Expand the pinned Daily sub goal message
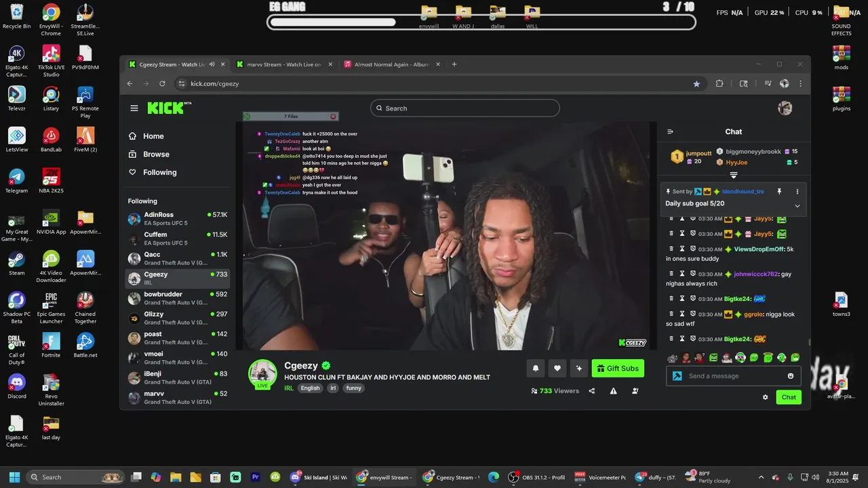868x488 pixels. click(797, 205)
